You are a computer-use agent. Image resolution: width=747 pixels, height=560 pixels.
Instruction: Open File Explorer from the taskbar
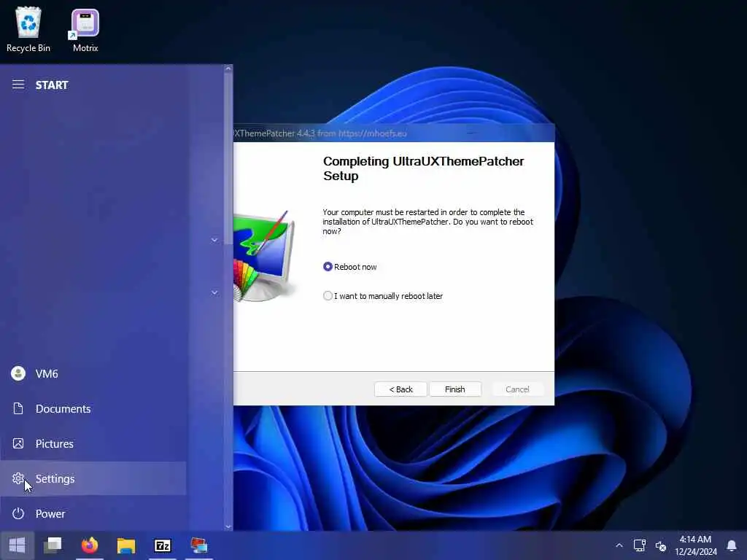126,545
